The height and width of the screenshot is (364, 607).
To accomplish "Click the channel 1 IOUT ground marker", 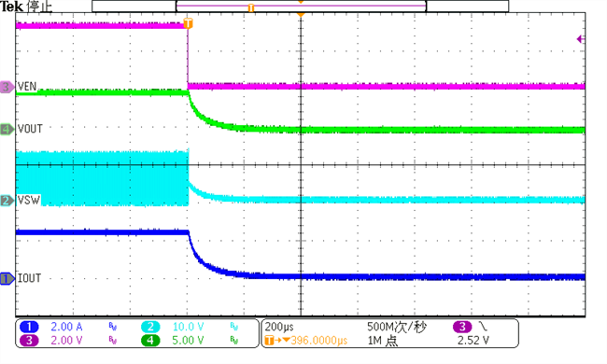I will click(7, 278).
